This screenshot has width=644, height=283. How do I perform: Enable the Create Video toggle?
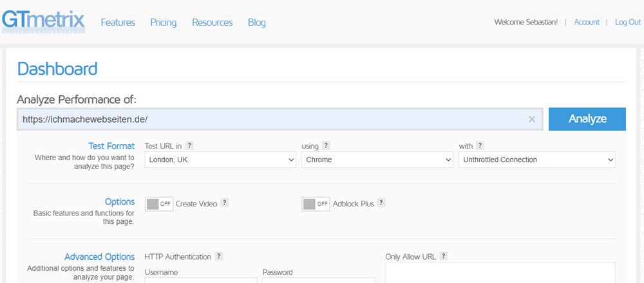(159, 203)
